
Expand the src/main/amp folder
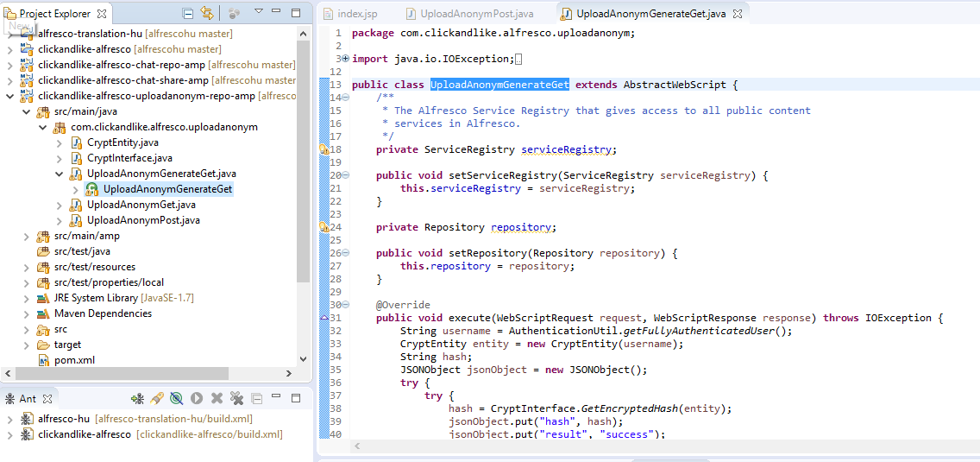click(x=26, y=236)
